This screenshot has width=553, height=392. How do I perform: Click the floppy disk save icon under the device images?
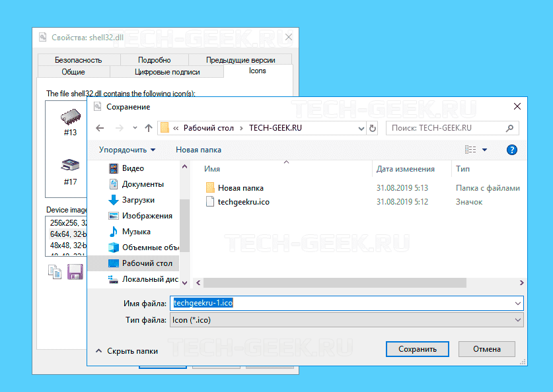75,271
